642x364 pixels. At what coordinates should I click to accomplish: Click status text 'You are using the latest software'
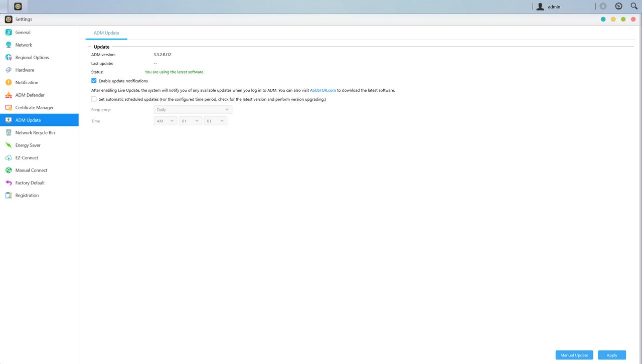[x=174, y=72]
